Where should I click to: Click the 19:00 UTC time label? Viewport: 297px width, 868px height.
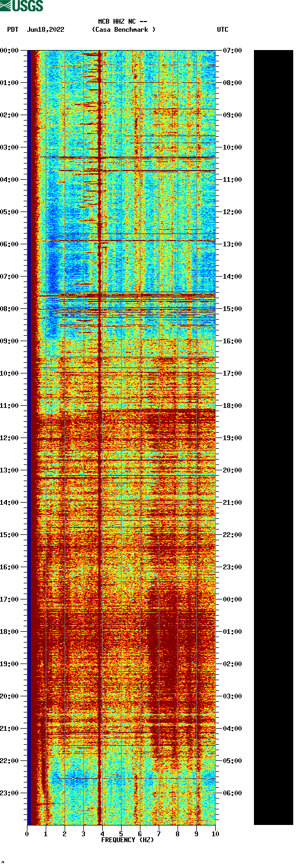(x=232, y=438)
